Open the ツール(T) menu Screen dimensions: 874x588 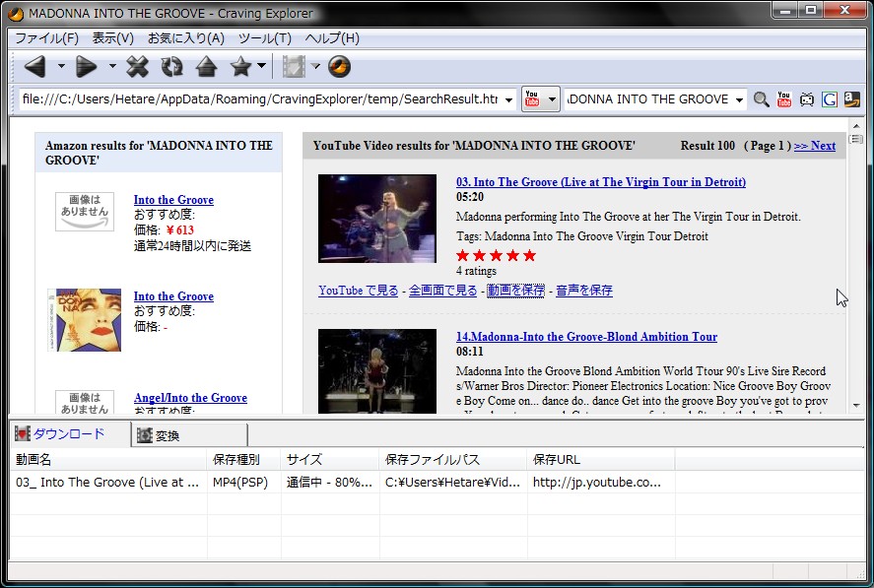[265, 37]
